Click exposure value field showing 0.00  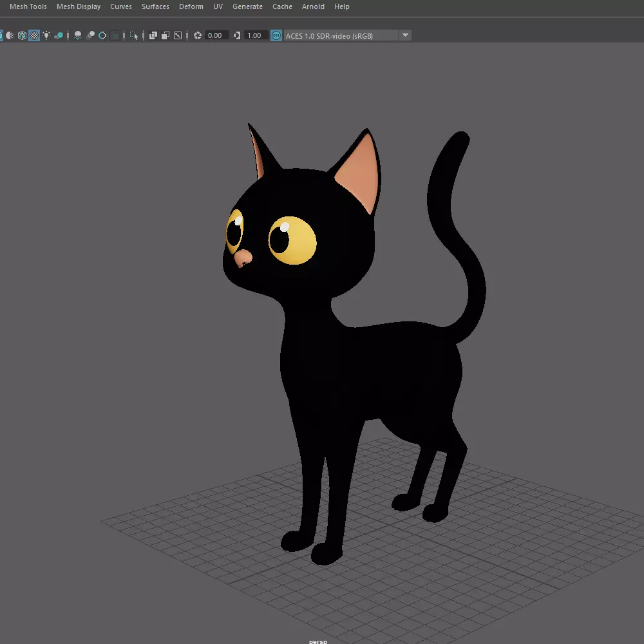coord(217,35)
